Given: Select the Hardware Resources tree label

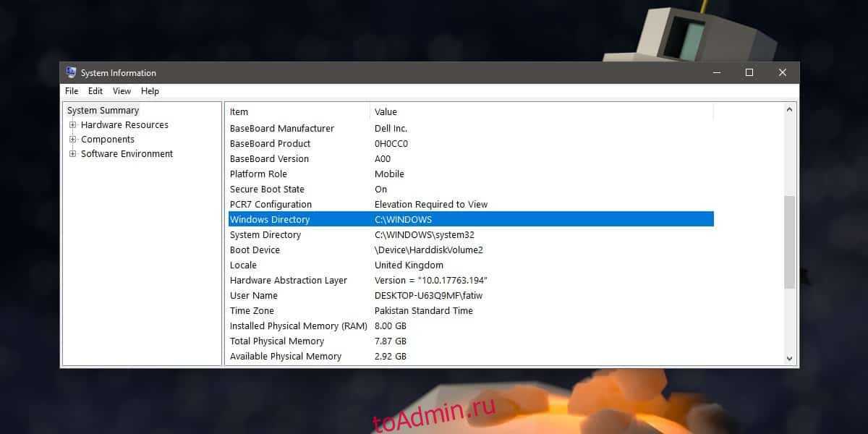Looking at the screenshot, I should coord(124,125).
